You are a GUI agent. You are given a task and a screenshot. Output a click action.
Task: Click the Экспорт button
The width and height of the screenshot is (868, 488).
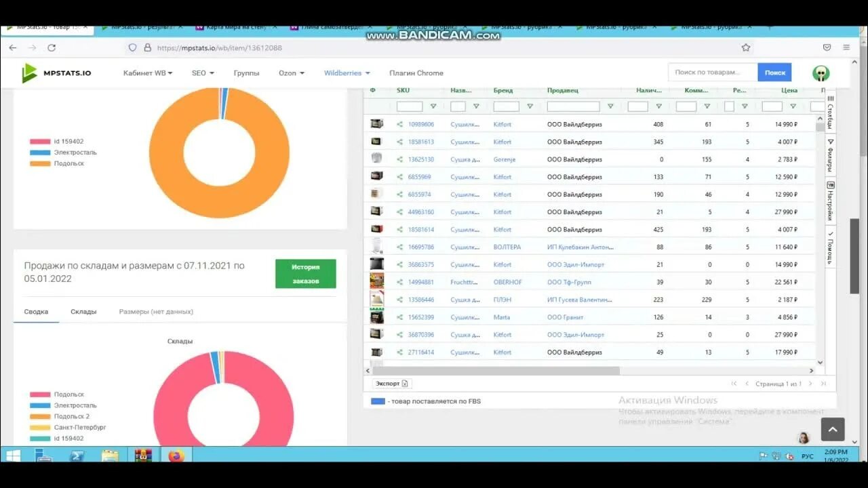pos(392,384)
